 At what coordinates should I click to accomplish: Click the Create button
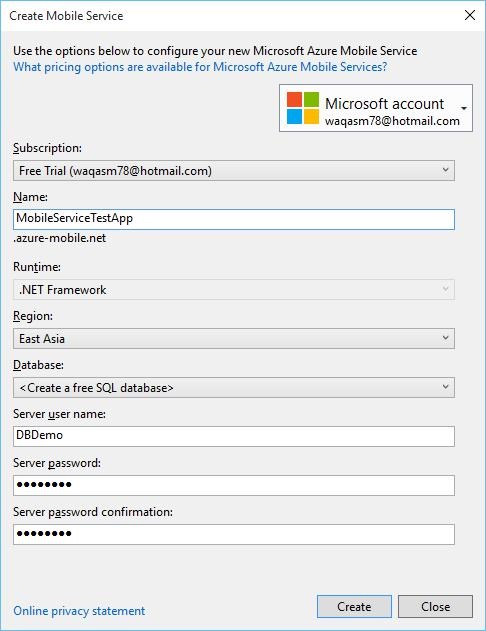click(x=354, y=606)
